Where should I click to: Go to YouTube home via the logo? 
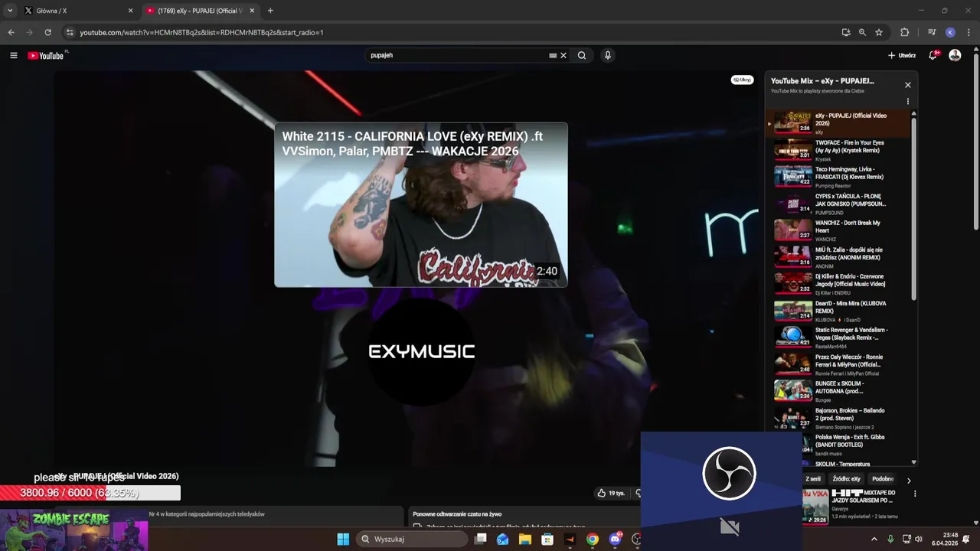[47, 55]
